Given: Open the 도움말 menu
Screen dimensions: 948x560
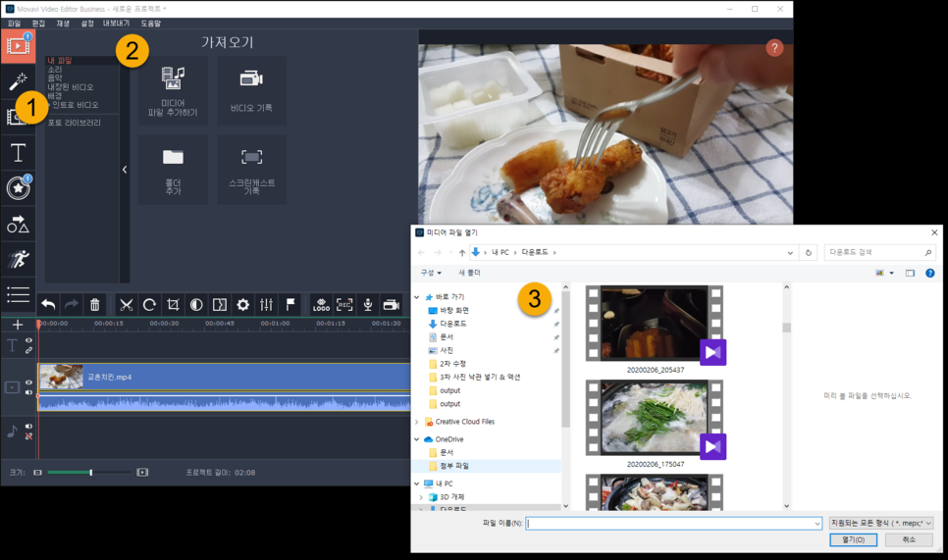Looking at the screenshot, I should [150, 23].
